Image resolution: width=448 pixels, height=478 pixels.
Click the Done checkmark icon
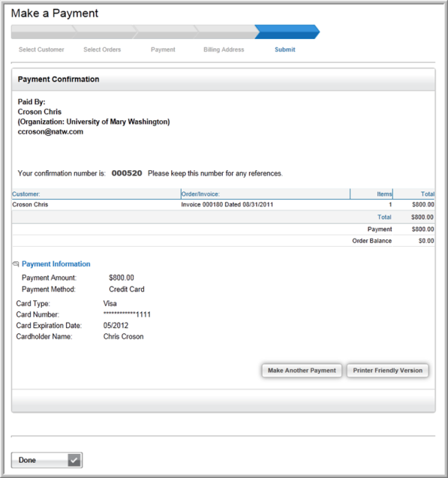coord(74,460)
